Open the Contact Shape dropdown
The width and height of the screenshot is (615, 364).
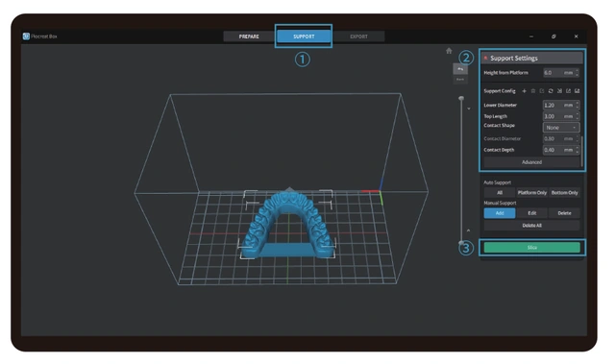tap(561, 128)
